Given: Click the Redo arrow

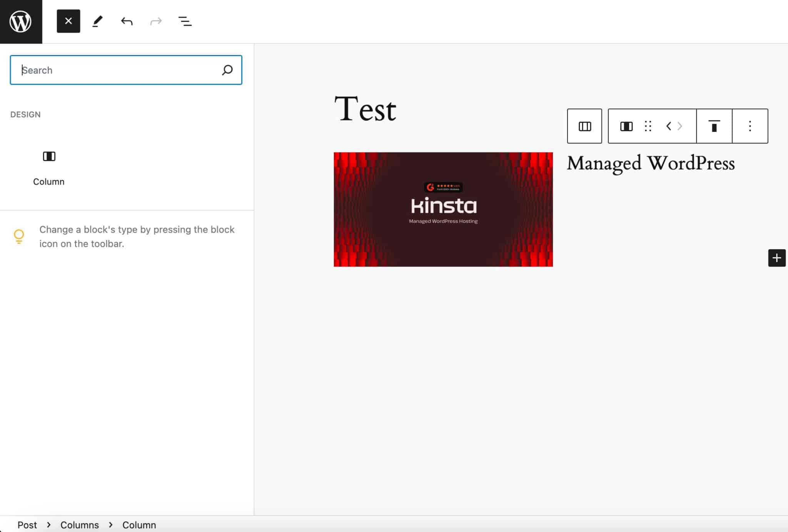Looking at the screenshot, I should click(x=156, y=21).
